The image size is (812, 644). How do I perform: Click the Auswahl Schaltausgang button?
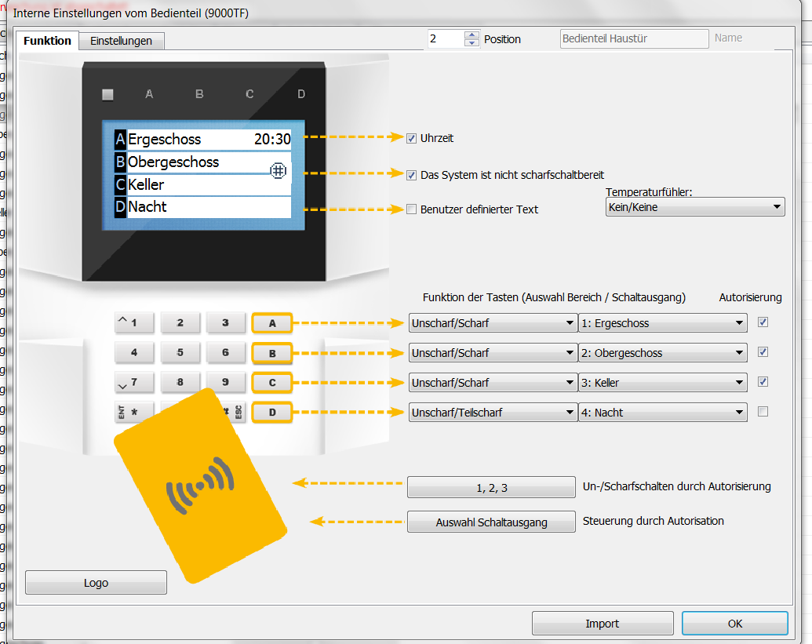coord(491,522)
